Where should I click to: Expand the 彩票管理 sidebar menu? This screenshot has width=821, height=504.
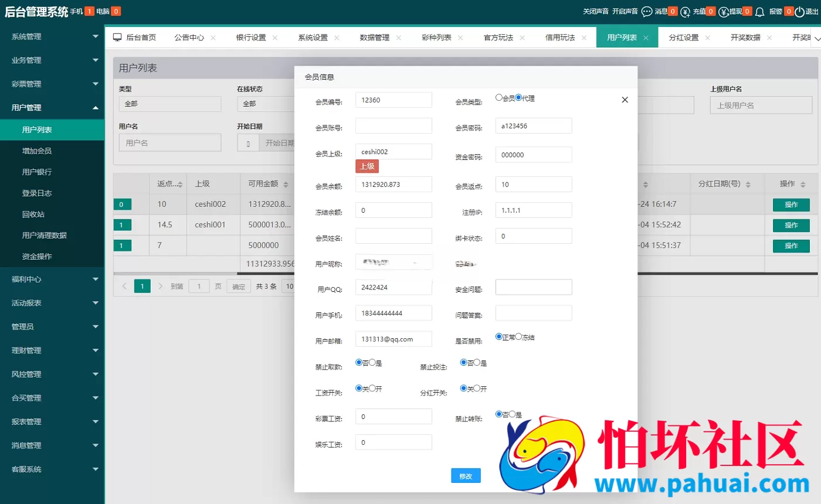pos(52,84)
